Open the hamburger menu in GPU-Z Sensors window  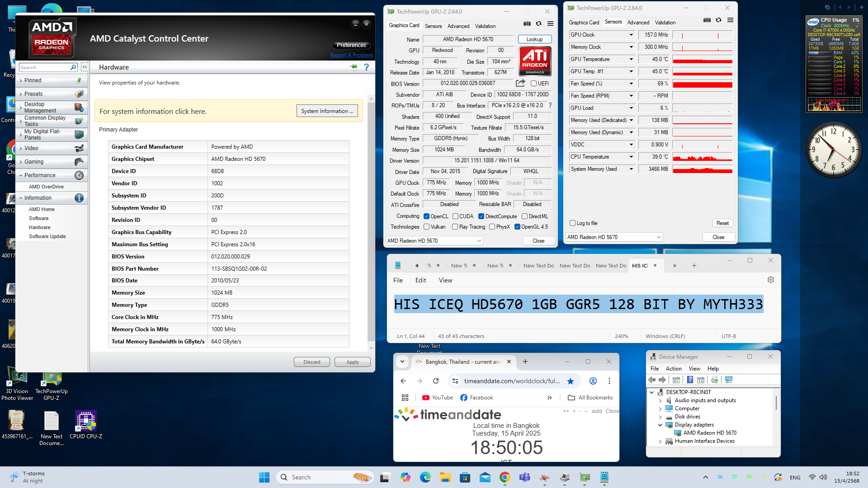pos(730,20)
